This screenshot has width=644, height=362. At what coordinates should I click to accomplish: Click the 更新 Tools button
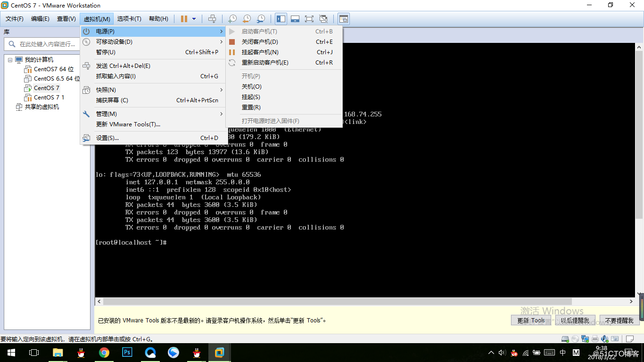531,321
